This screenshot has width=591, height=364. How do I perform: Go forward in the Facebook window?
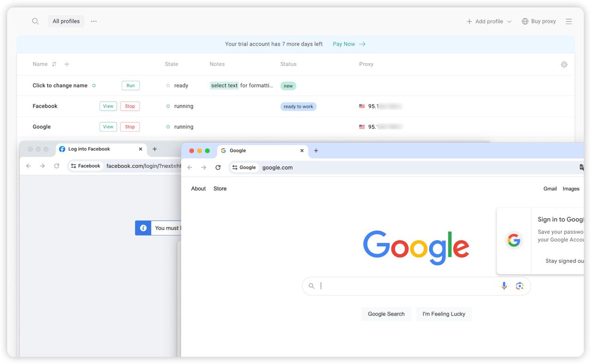[42, 166]
